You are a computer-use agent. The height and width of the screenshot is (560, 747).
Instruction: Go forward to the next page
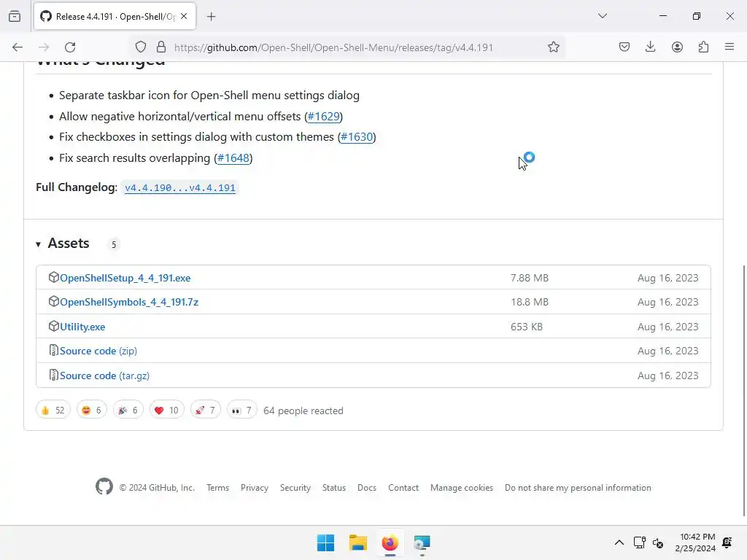[x=44, y=47]
